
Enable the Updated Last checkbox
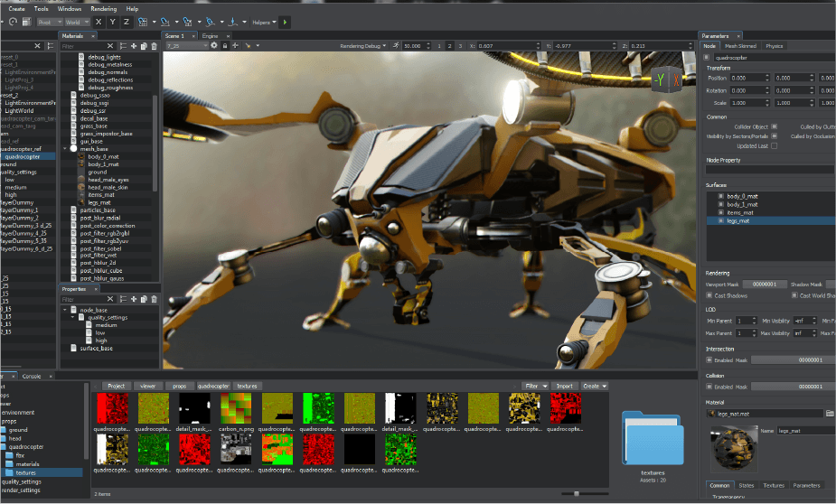point(775,145)
